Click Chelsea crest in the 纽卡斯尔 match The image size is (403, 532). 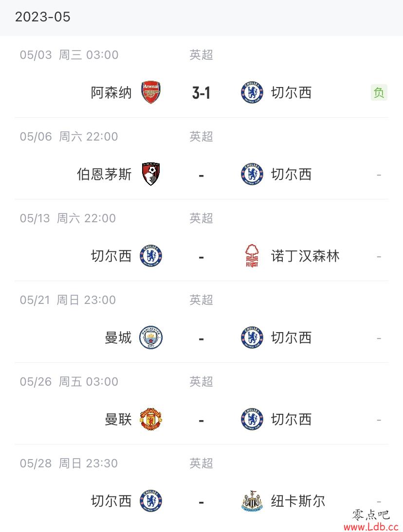point(151,501)
